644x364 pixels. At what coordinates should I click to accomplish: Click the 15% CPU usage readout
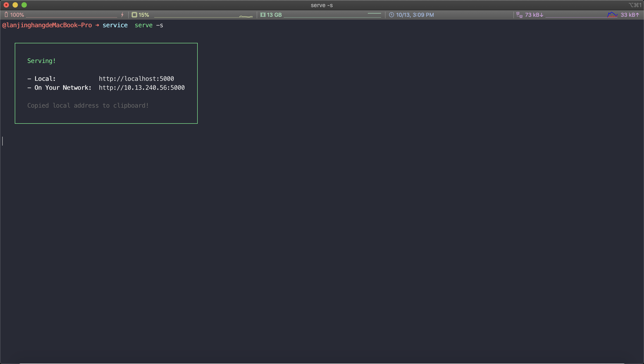144,15
